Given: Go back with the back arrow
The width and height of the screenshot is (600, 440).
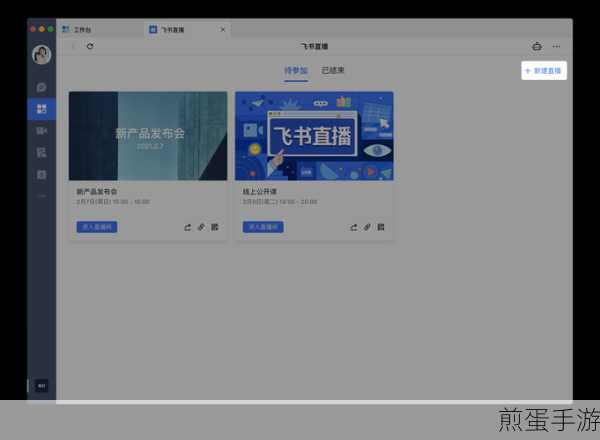Looking at the screenshot, I should pos(73,46).
